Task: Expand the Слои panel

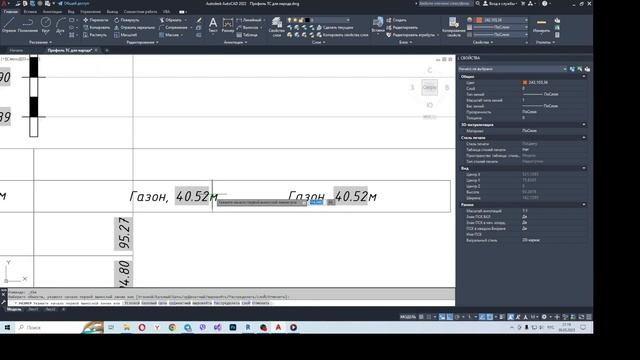Action: (318, 42)
